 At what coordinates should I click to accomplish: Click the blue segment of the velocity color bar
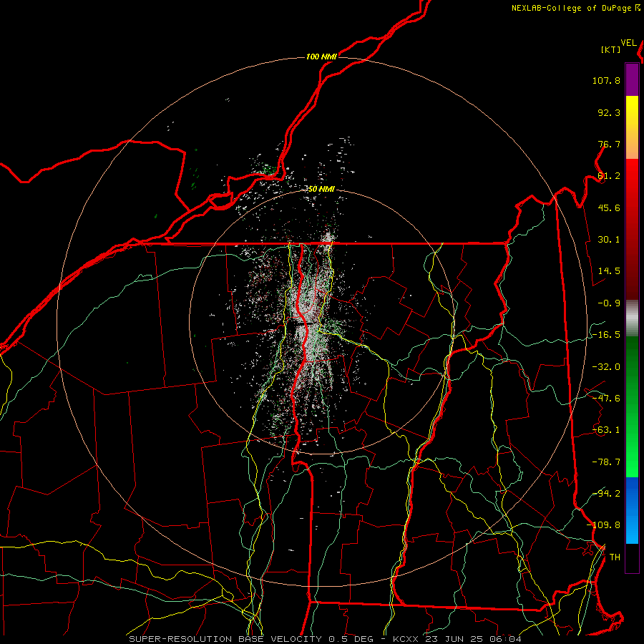(x=632, y=510)
